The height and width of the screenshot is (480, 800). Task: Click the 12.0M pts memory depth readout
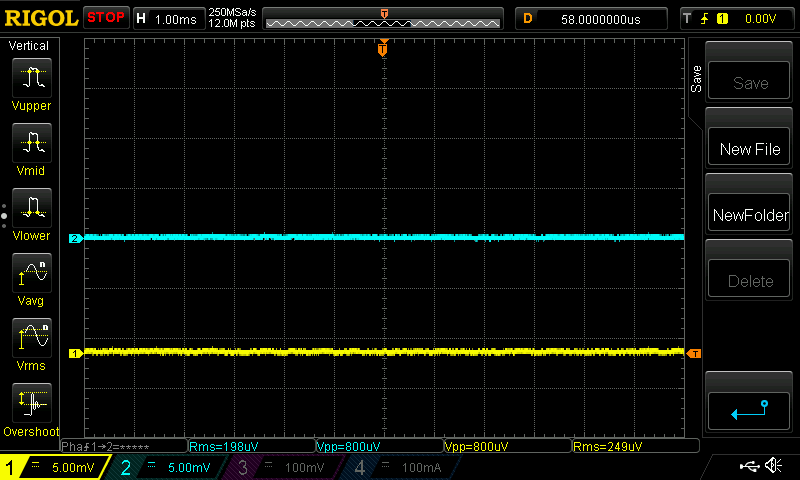click(x=232, y=23)
